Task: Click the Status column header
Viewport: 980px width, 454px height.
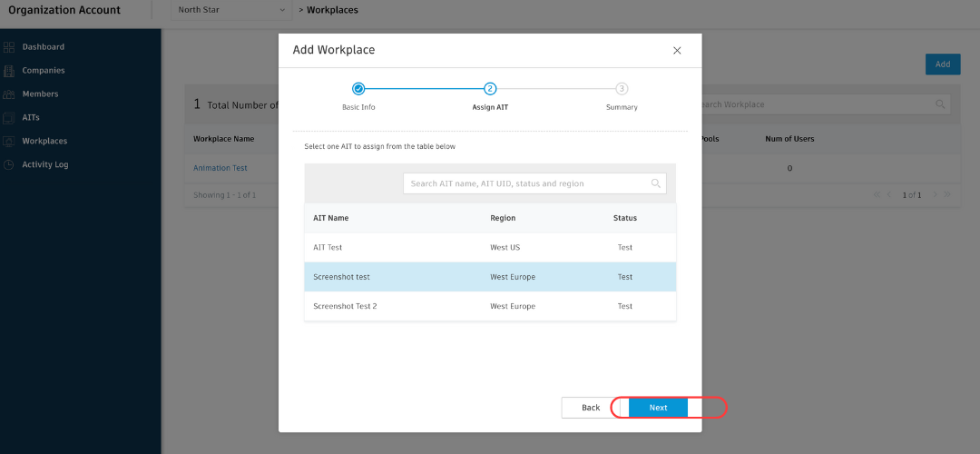Action: [625, 218]
